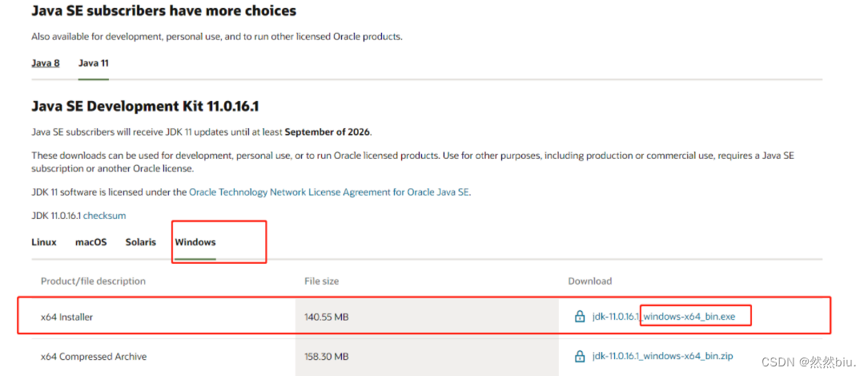
Task: Click lock icon beside the .exe download
Action: 580,317
